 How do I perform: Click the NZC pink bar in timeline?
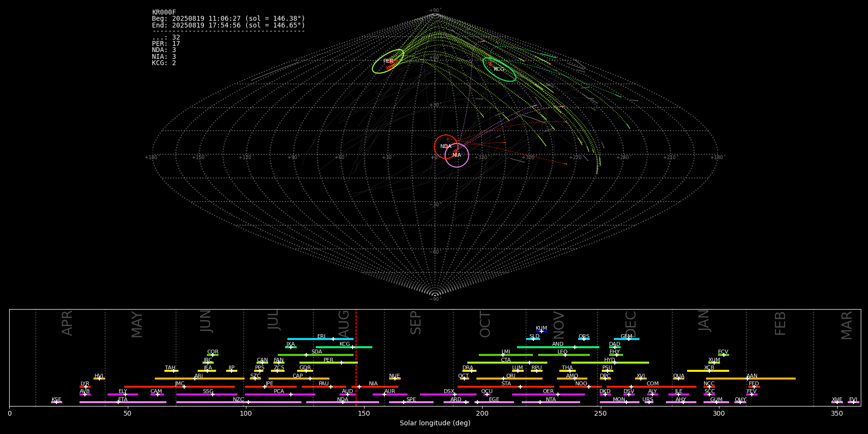(x=239, y=402)
